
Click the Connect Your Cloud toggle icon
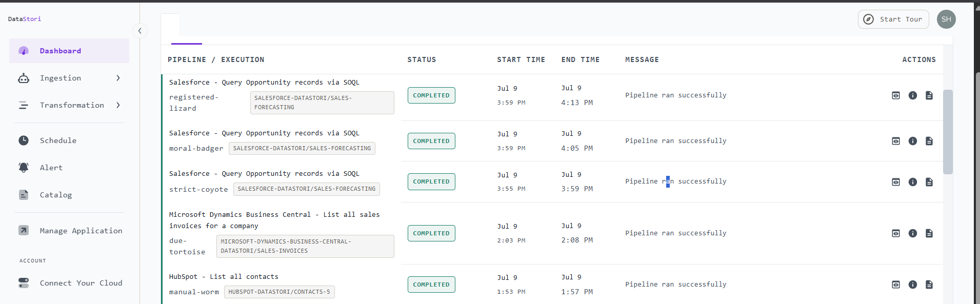[24, 283]
